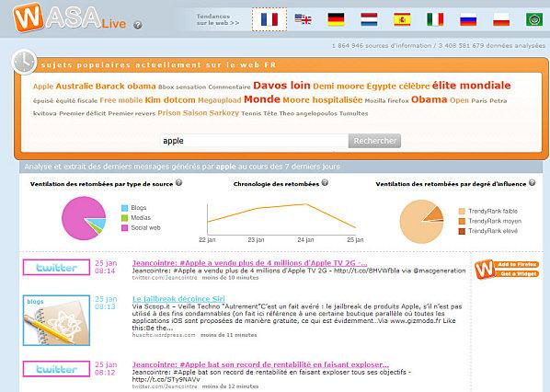Click the Rechercher button
The width and height of the screenshot is (550, 392).
[374, 141]
